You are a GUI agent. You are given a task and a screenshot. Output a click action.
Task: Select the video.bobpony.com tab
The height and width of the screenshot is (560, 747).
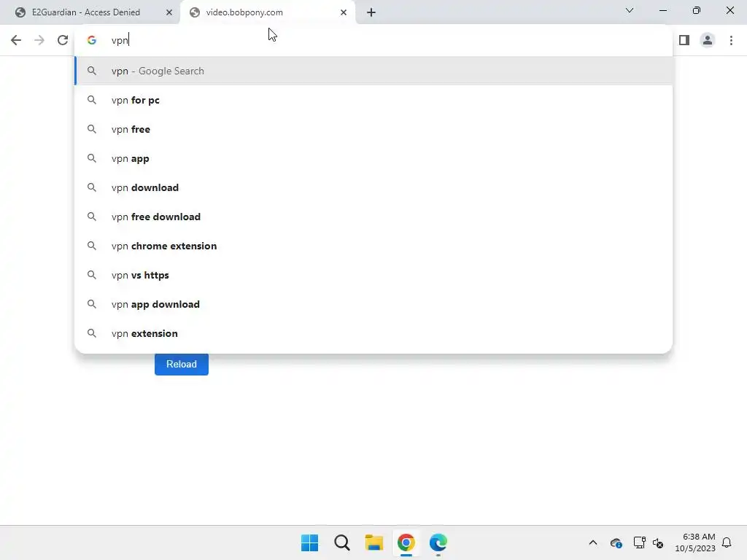[268, 12]
